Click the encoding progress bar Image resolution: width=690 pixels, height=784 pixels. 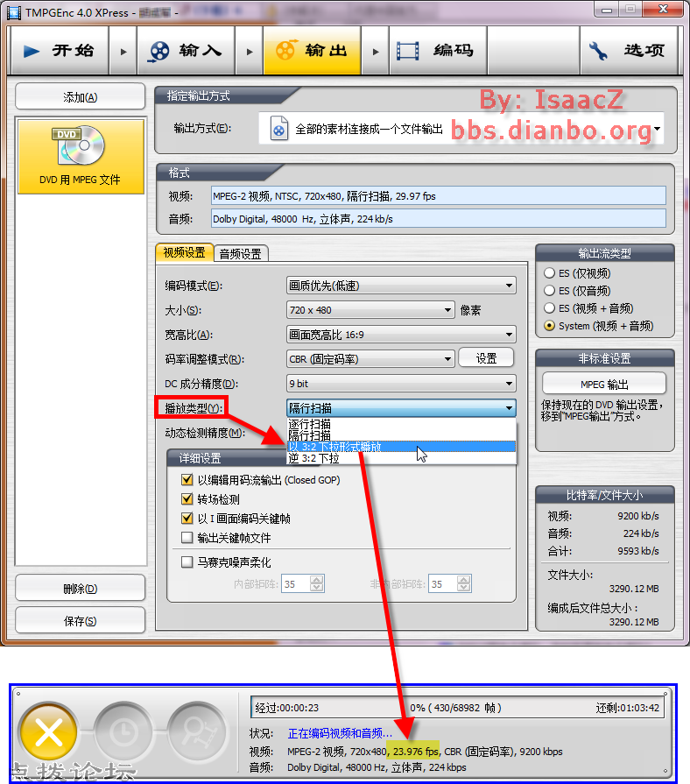point(457,708)
